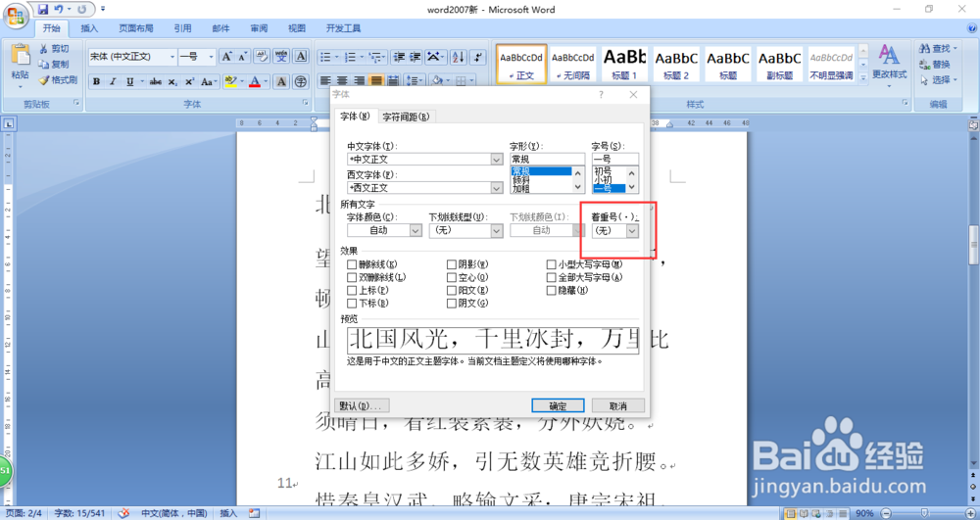The height and width of the screenshot is (520, 980).
Task: Open the 着重号 emphasis mark dropdown
Action: [x=632, y=230]
